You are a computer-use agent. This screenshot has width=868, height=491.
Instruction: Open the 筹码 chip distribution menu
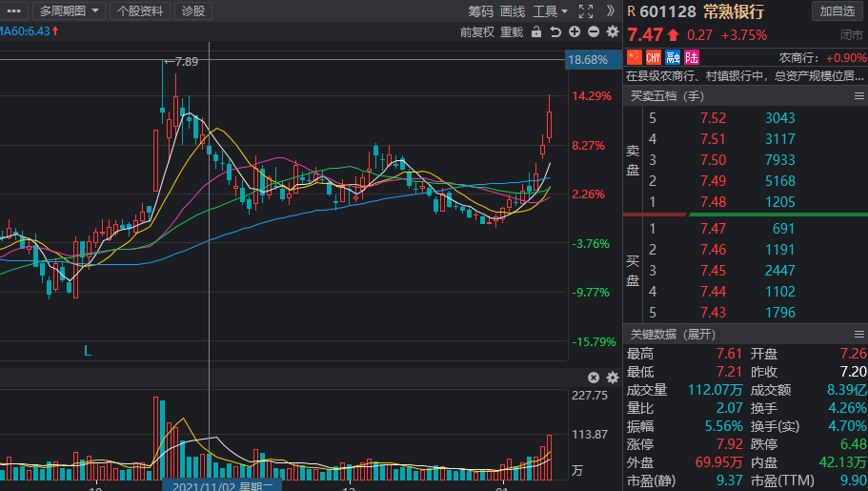pos(481,11)
